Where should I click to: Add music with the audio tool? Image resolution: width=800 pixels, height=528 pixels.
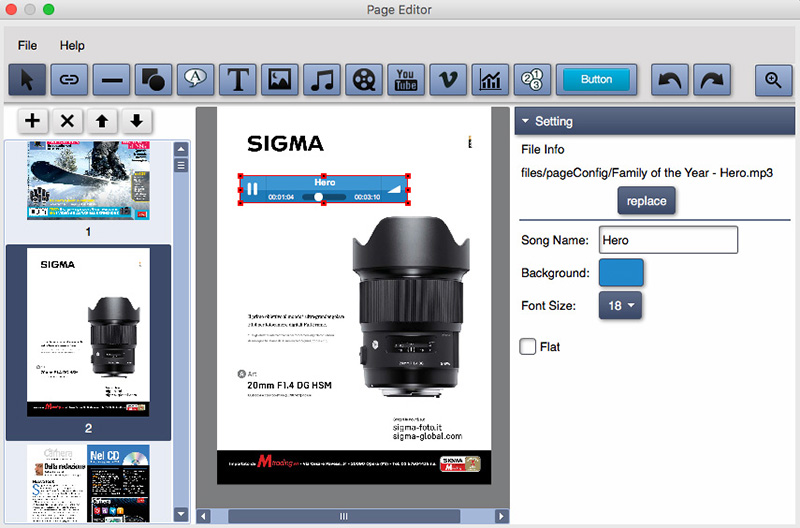point(322,80)
